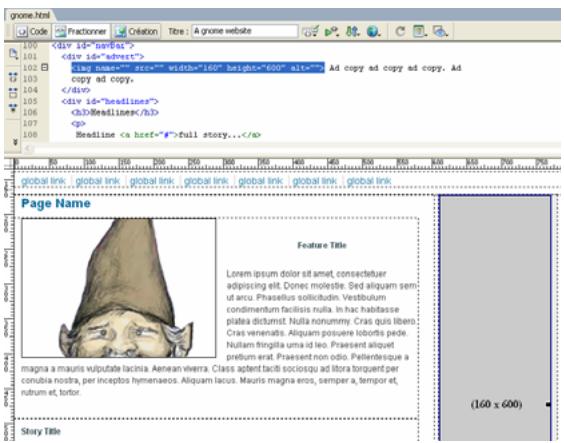Image resolution: width=564 pixels, height=443 pixels.
Task: Click the preview in browser globe icon
Action: [x=374, y=32]
